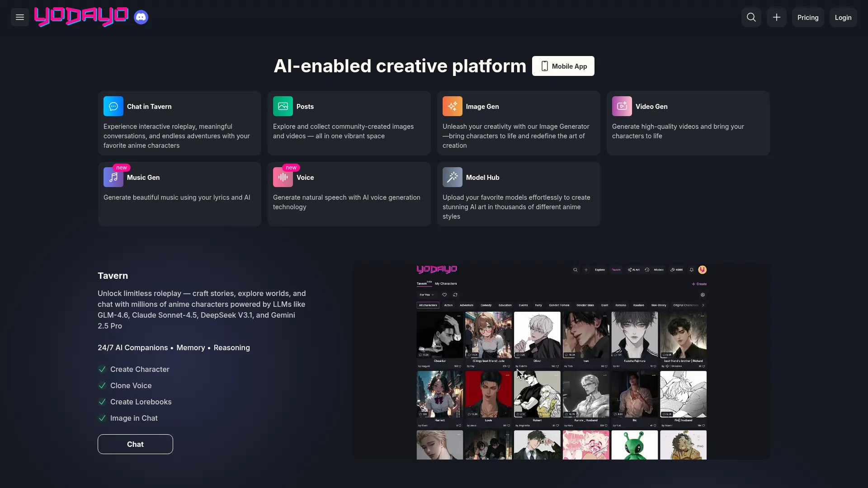Select the Model Hub wand icon

453,177
